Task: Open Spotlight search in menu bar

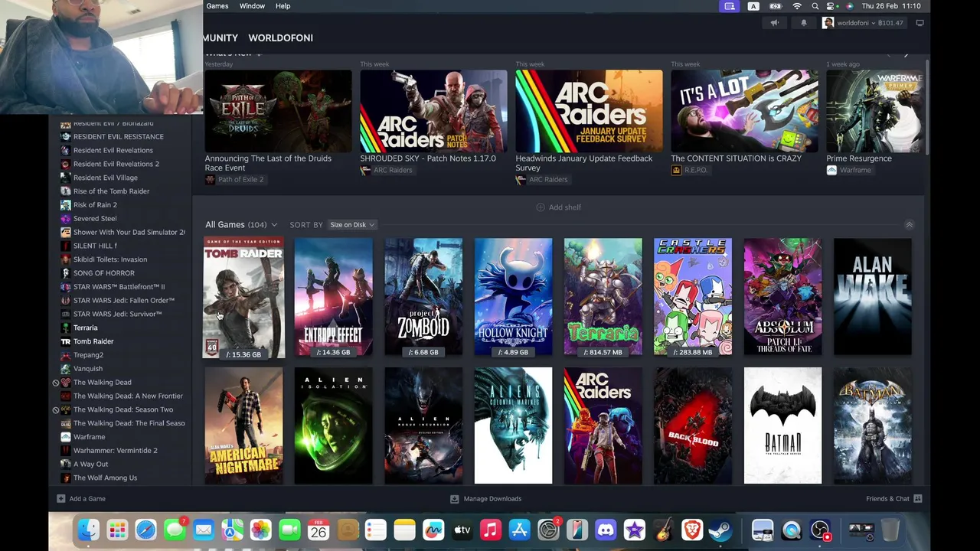Action: (x=815, y=6)
